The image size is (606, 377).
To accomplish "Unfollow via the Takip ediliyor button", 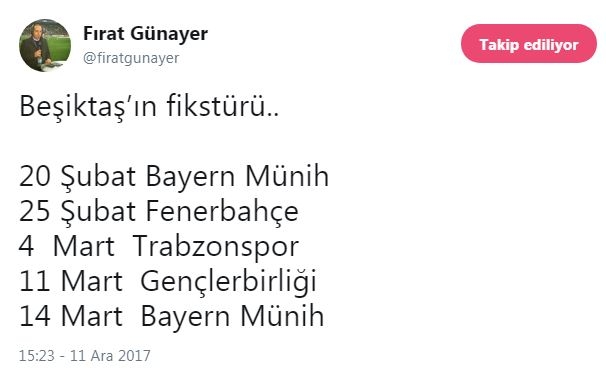I will tap(529, 44).
